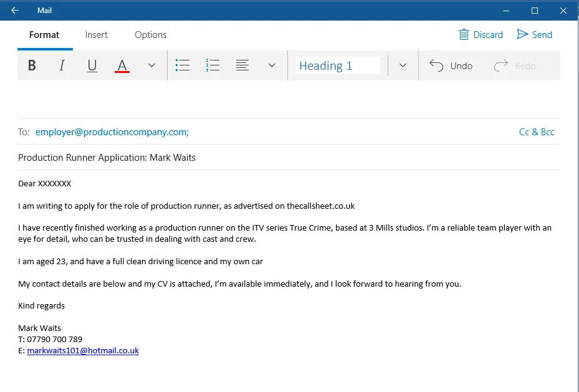Viewport: 579px width, 392px height.
Task: Create a numbered list
Action: click(x=213, y=65)
